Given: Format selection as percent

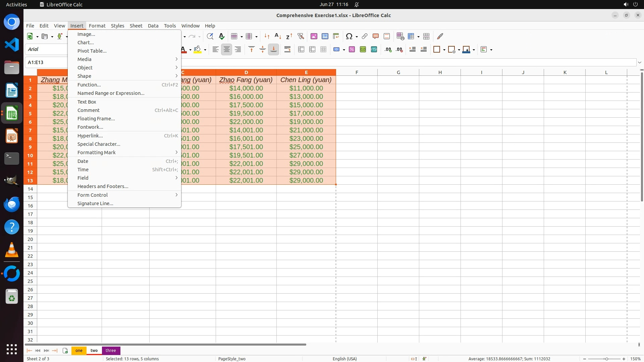Looking at the screenshot, I should (x=352, y=50).
